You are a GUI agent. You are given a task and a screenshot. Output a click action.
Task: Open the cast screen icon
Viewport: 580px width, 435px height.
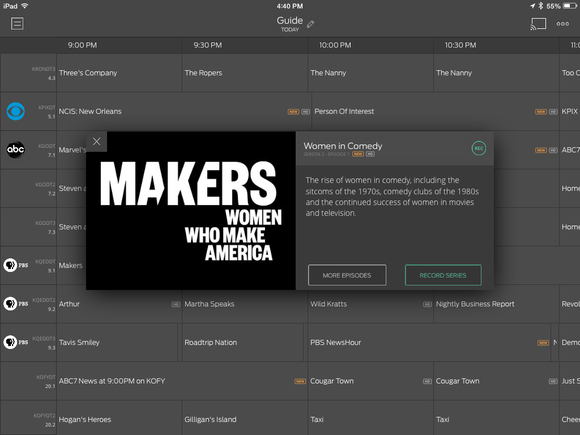[x=538, y=24]
